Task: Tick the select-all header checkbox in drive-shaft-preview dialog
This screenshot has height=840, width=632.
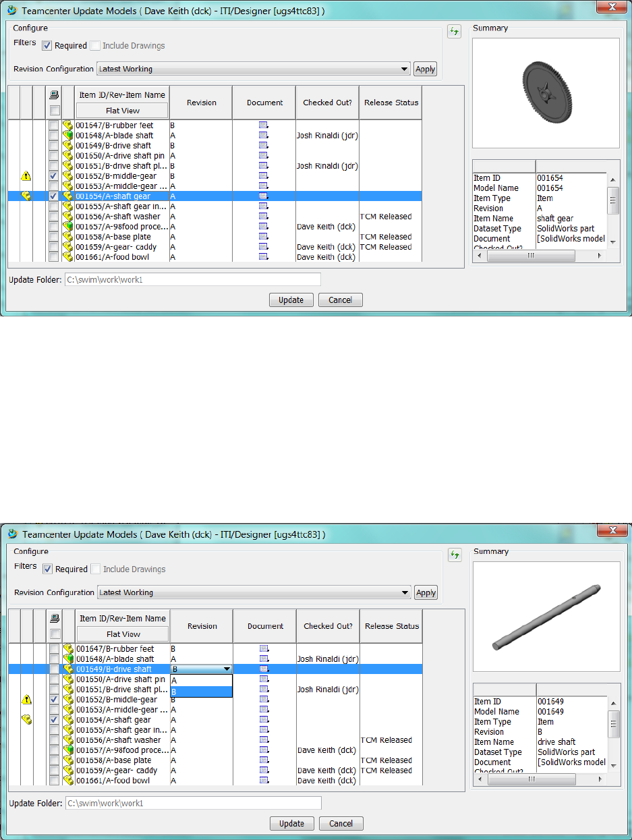Action: pos(55,634)
